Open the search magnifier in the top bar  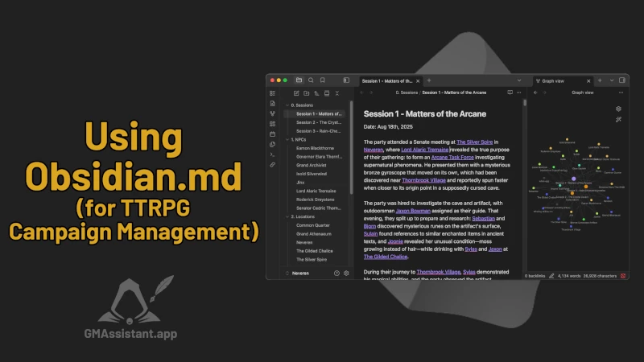point(311,80)
